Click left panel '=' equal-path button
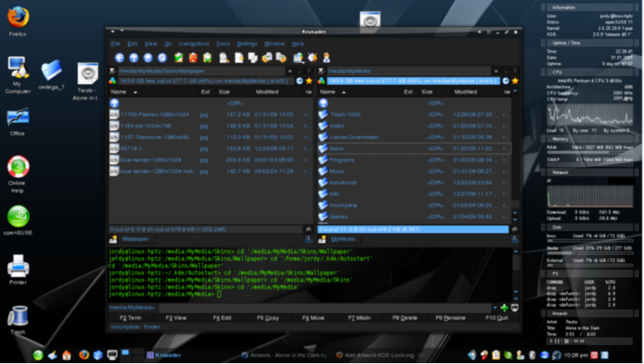 290,71
